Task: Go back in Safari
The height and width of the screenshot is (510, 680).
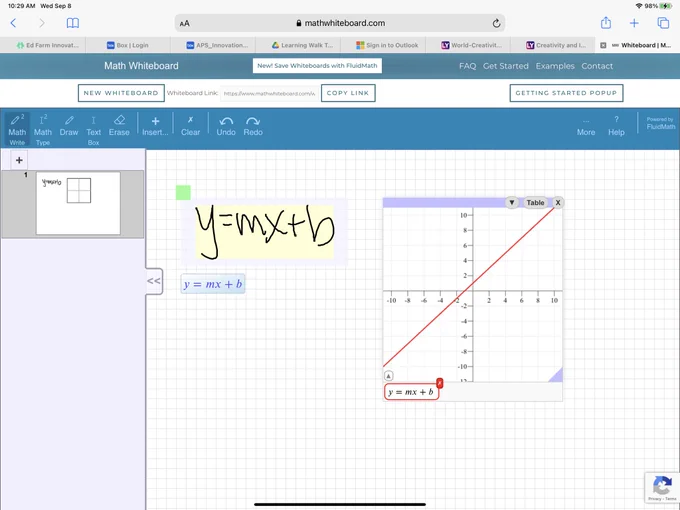Action: [13, 23]
